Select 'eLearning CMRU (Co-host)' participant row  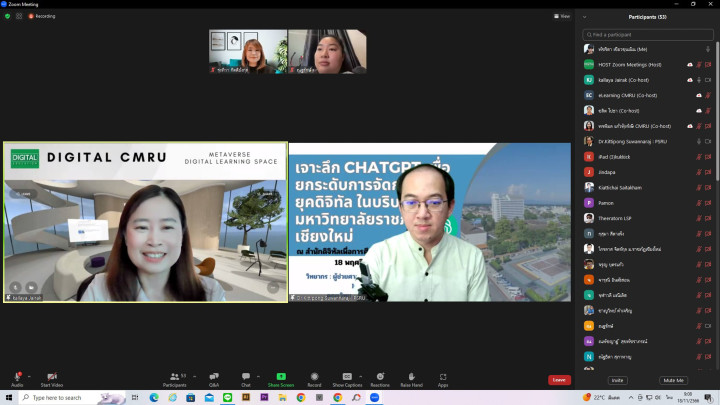[647, 96]
